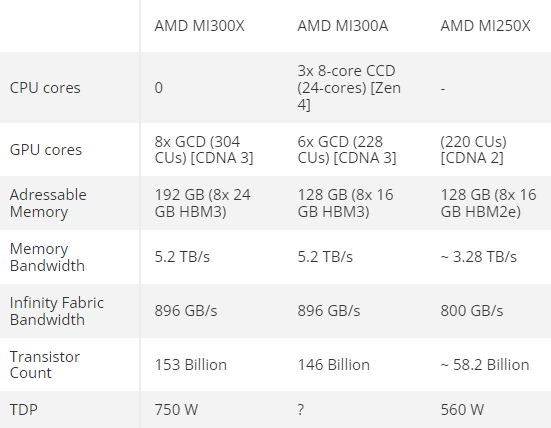Image resolution: width=551 pixels, height=428 pixels.
Task: Select the 8x GCD (304 CUs) cell
Action: tap(204, 150)
